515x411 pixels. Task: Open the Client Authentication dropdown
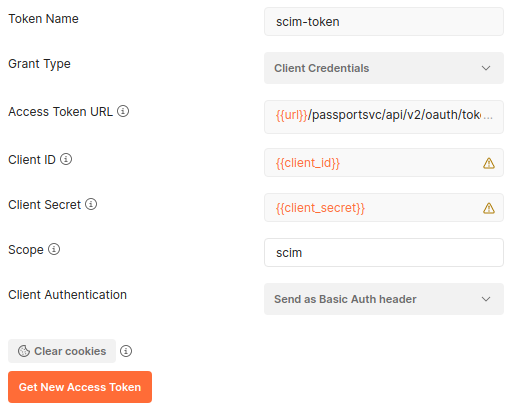coord(384,299)
